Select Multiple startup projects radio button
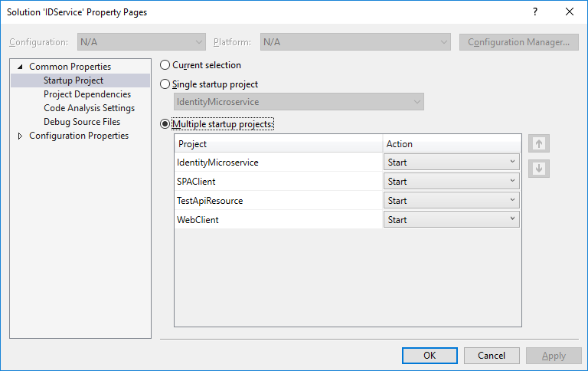The width and height of the screenshot is (588, 371). pos(165,123)
